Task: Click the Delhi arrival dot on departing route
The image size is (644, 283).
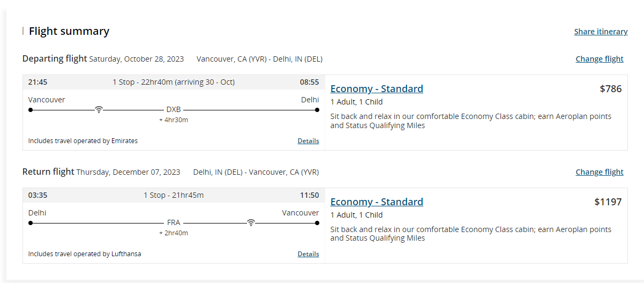Action: click(x=317, y=110)
